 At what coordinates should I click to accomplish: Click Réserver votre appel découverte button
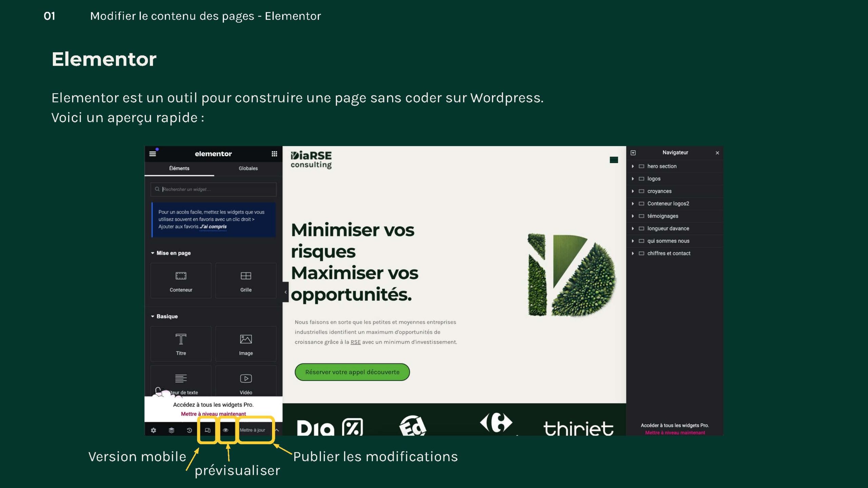pos(352,372)
